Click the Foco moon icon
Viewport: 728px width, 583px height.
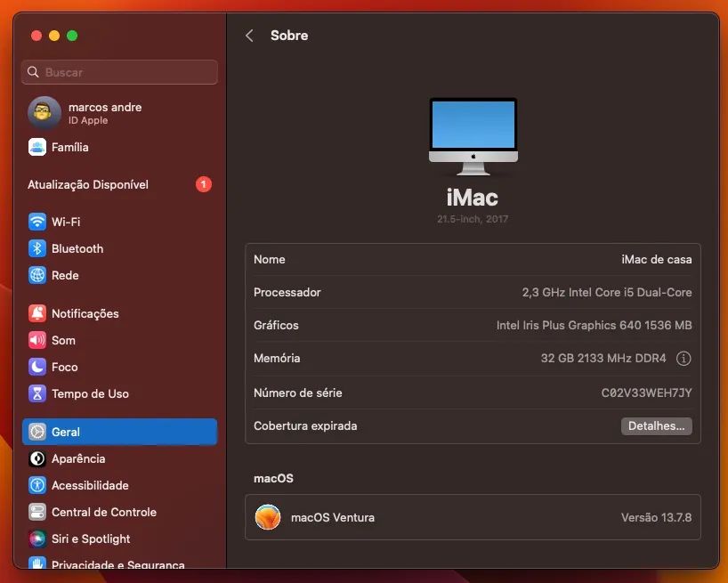click(x=37, y=368)
